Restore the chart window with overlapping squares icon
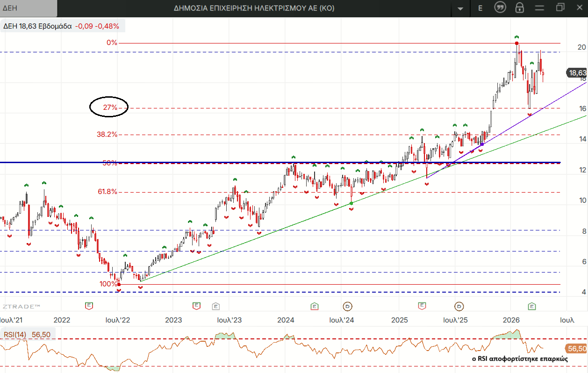This screenshot has width=588, height=373. (x=560, y=7)
